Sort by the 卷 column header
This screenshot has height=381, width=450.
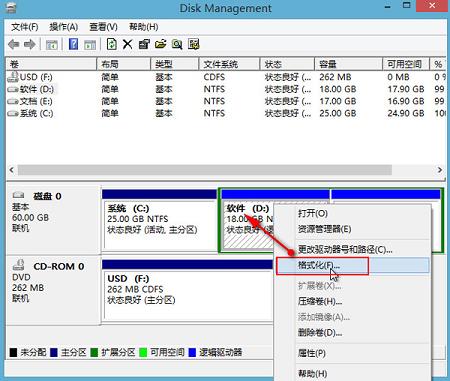pos(51,64)
